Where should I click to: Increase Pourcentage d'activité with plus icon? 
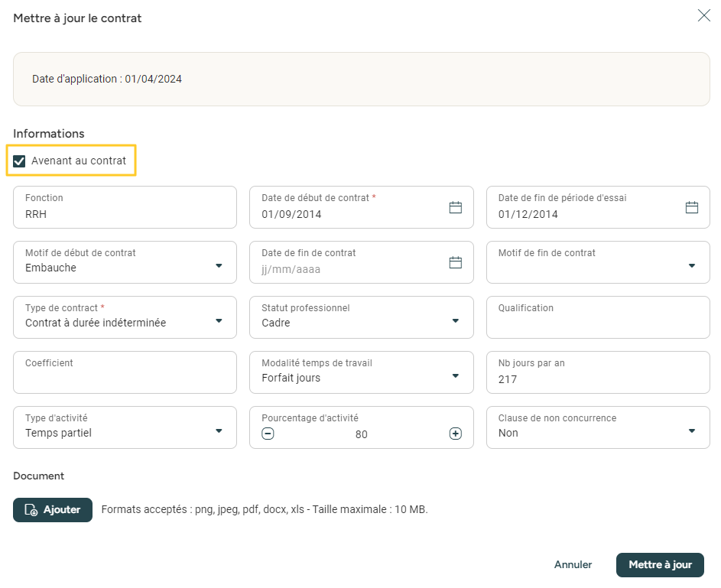click(455, 434)
